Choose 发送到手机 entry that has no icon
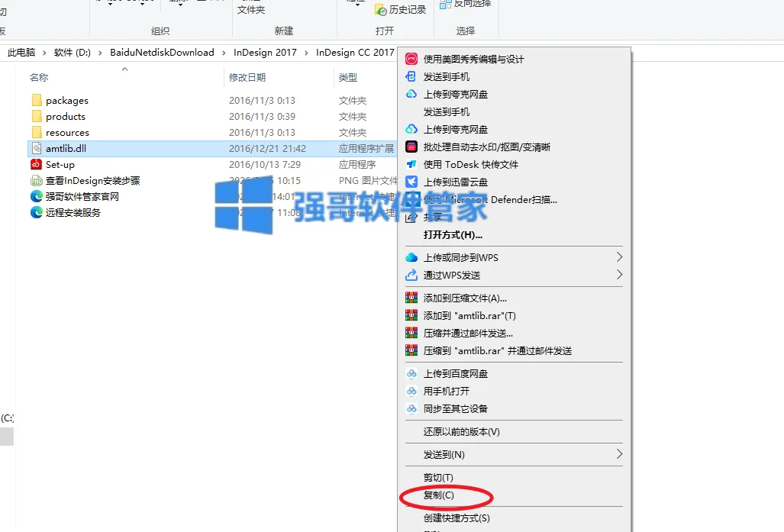The height and width of the screenshot is (532, 784). (446, 111)
